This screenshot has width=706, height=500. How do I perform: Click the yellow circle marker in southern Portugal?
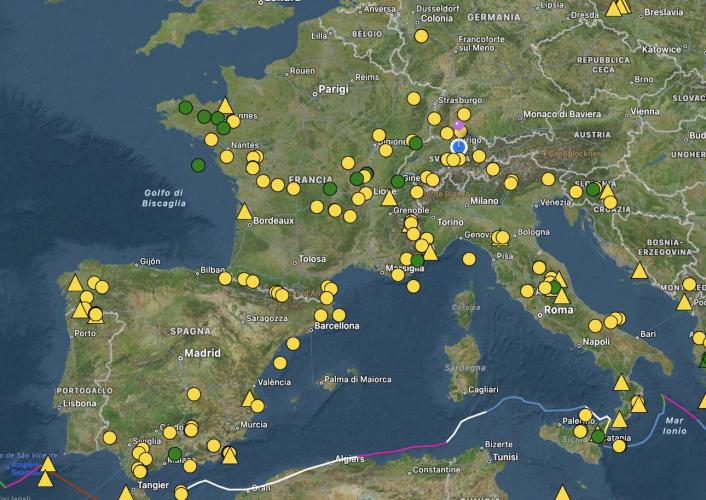point(109,437)
